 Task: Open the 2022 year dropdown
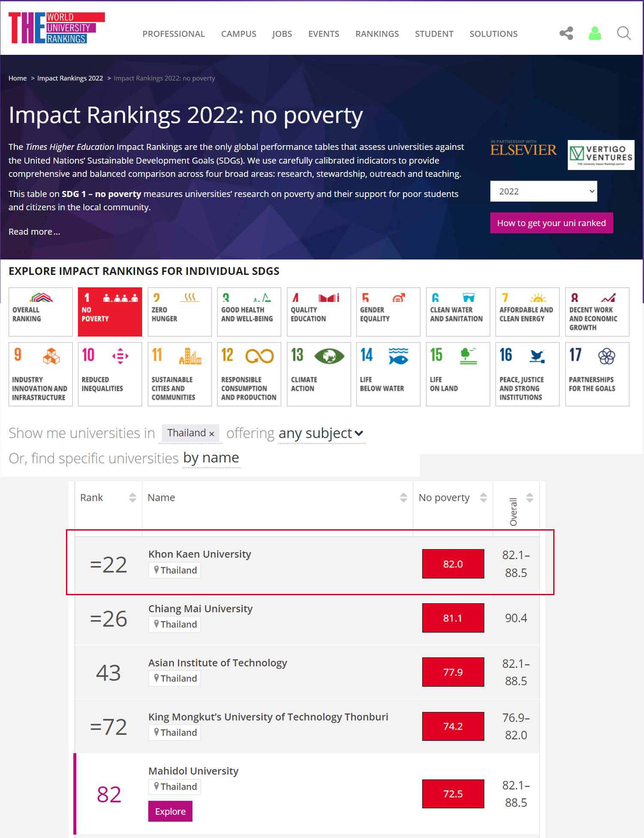[543, 191]
